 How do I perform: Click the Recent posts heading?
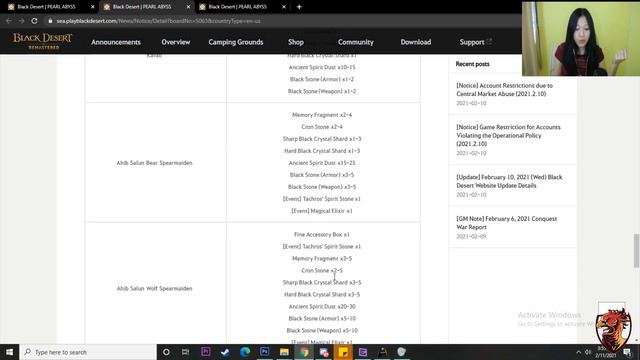pyautogui.click(x=472, y=64)
